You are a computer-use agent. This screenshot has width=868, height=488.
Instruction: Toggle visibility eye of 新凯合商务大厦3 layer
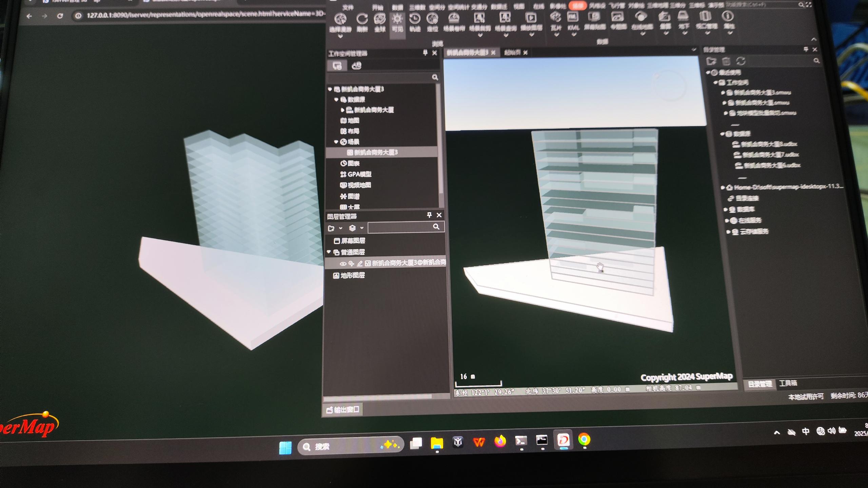pos(343,264)
